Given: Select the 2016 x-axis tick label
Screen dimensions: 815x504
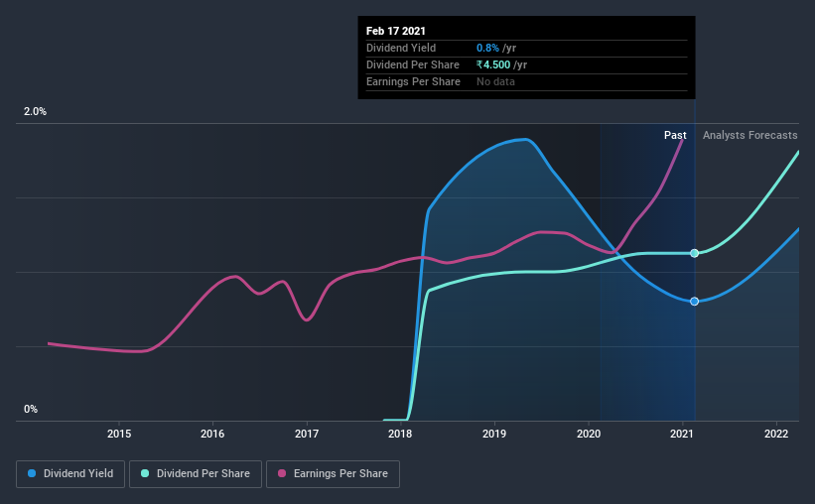Looking at the screenshot, I should (x=212, y=434).
